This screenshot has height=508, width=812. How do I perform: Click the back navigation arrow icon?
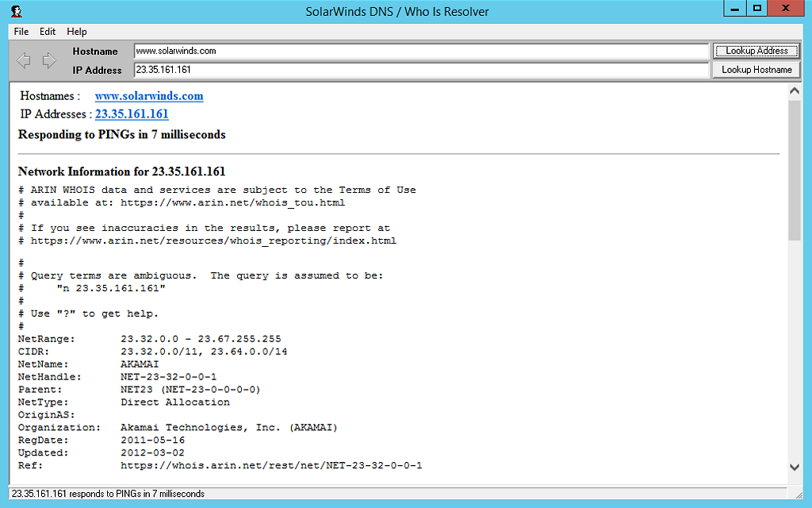(x=23, y=60)
